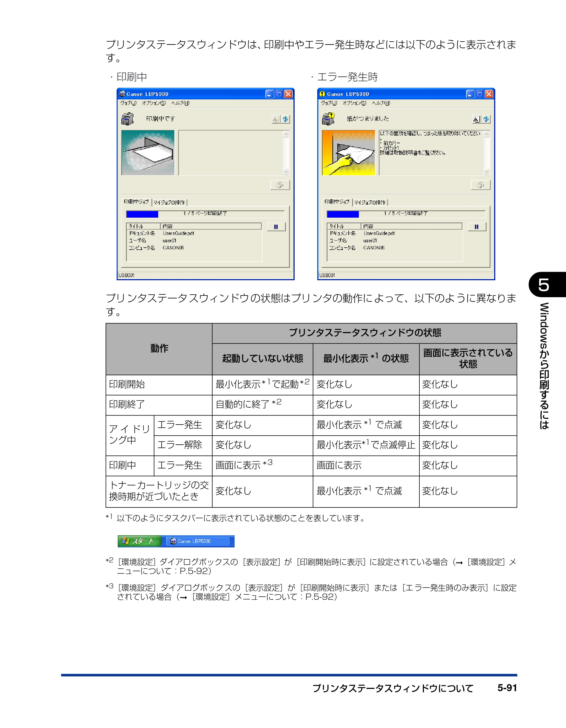The image size is (566, 728).
Task: Click USB001 status bar in 紙がつまりました window
Action: [x=406, y=275]
